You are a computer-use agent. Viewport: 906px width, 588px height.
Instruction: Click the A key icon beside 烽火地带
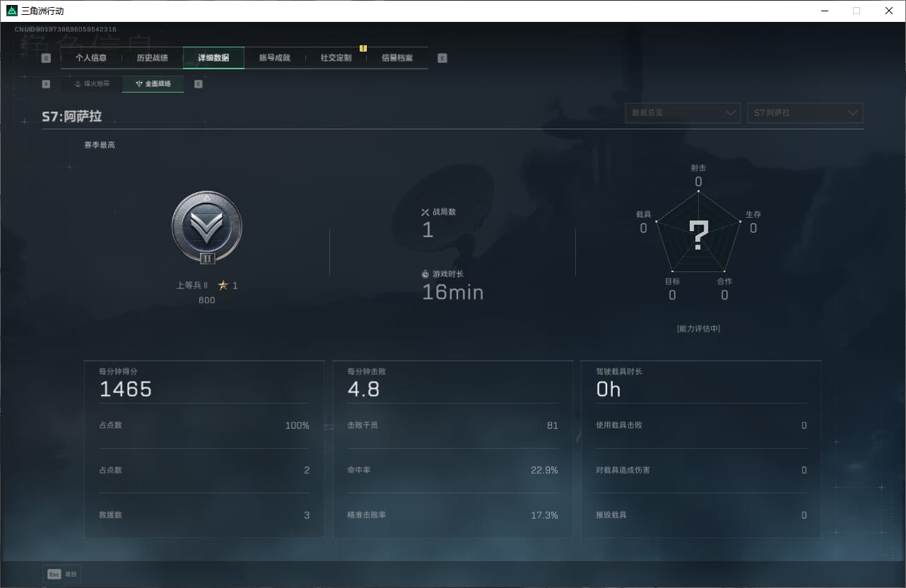pos(46,83)
